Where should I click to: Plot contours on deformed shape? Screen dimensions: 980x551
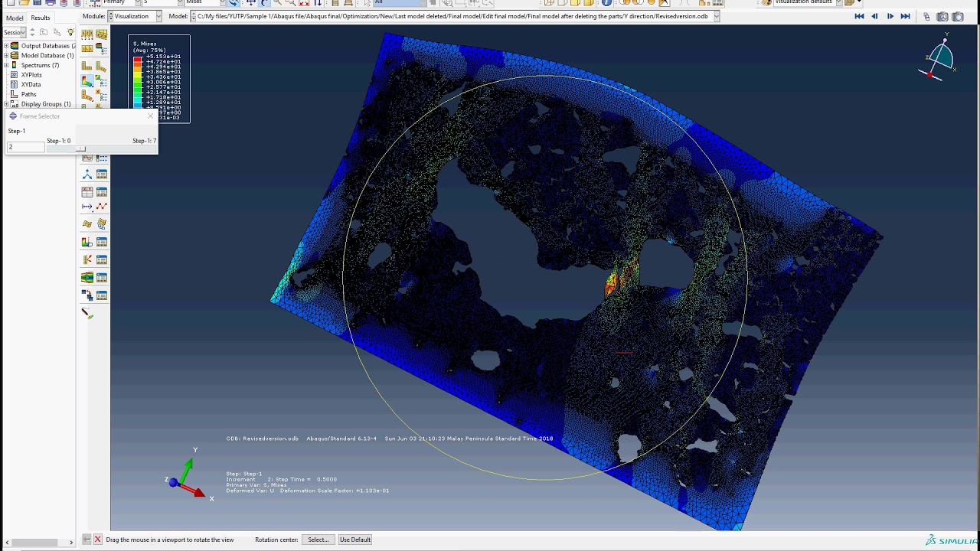[87, 80]
